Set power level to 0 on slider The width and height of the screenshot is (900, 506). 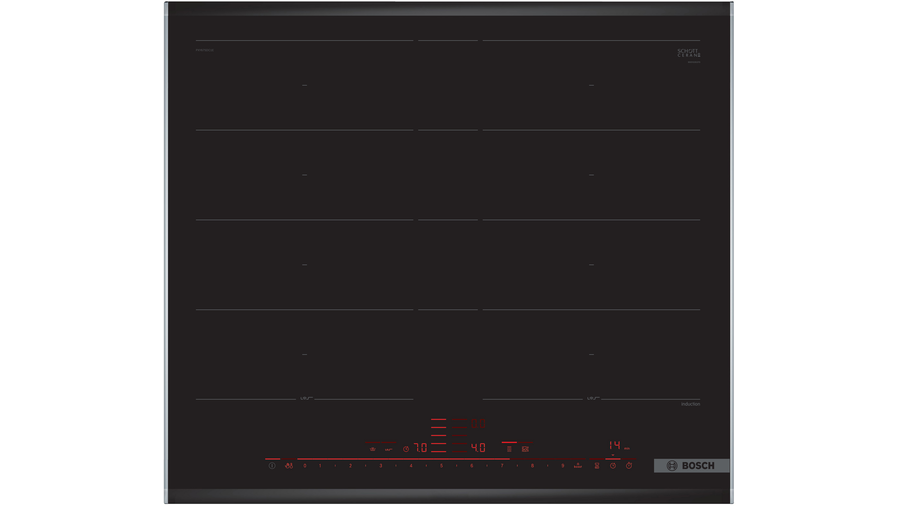click(x=305, y=466)
